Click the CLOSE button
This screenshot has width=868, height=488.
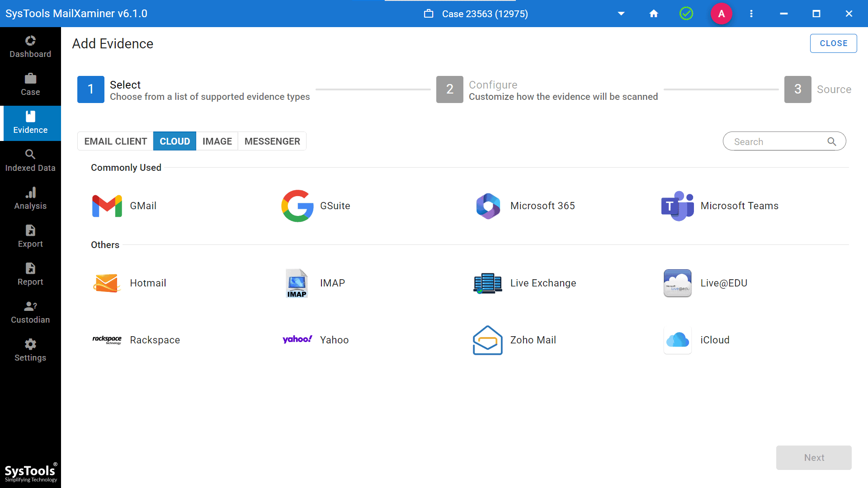coord(834,43)
